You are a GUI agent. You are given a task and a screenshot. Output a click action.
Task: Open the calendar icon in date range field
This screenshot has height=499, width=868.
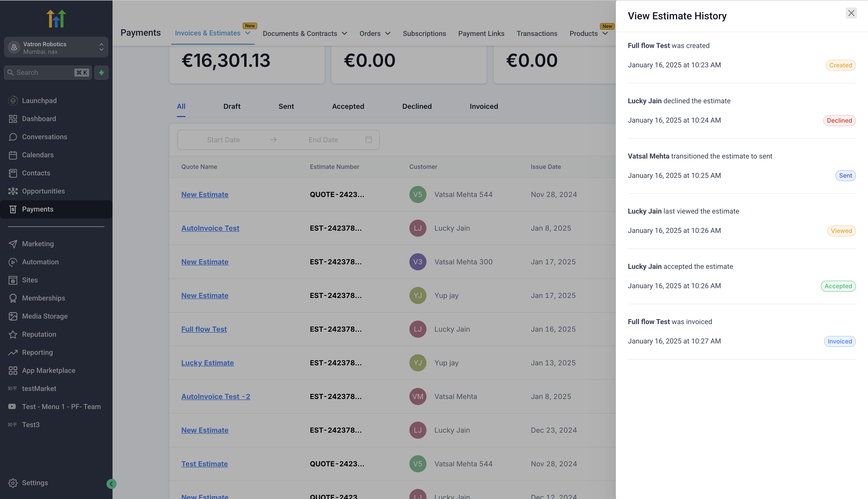369,139
